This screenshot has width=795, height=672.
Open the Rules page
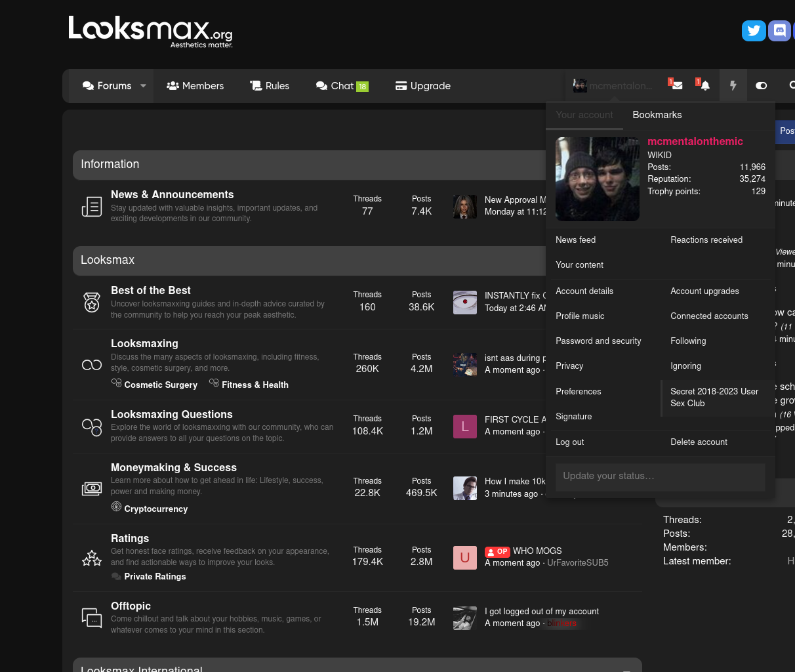[269, 86]
